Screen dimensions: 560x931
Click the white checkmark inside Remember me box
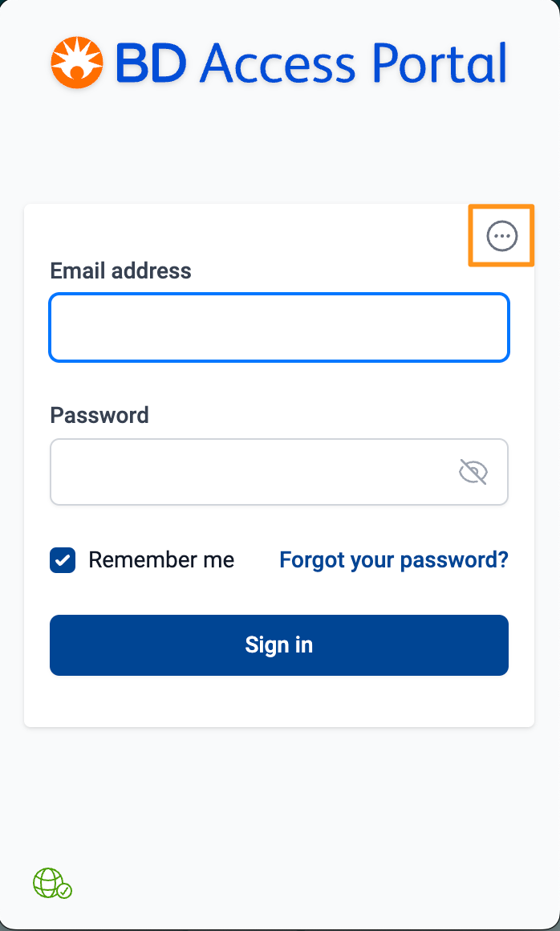(x=63, y=560)
